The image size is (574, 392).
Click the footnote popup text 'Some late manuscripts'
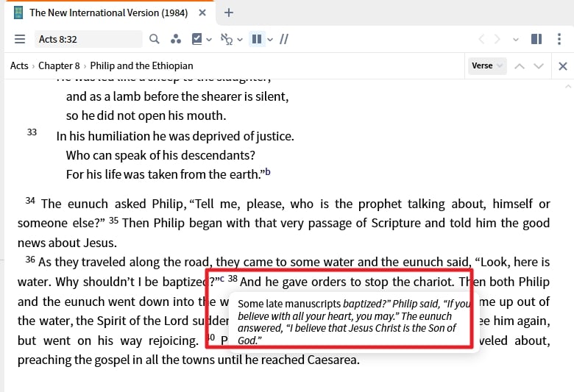tap(289, 304)
